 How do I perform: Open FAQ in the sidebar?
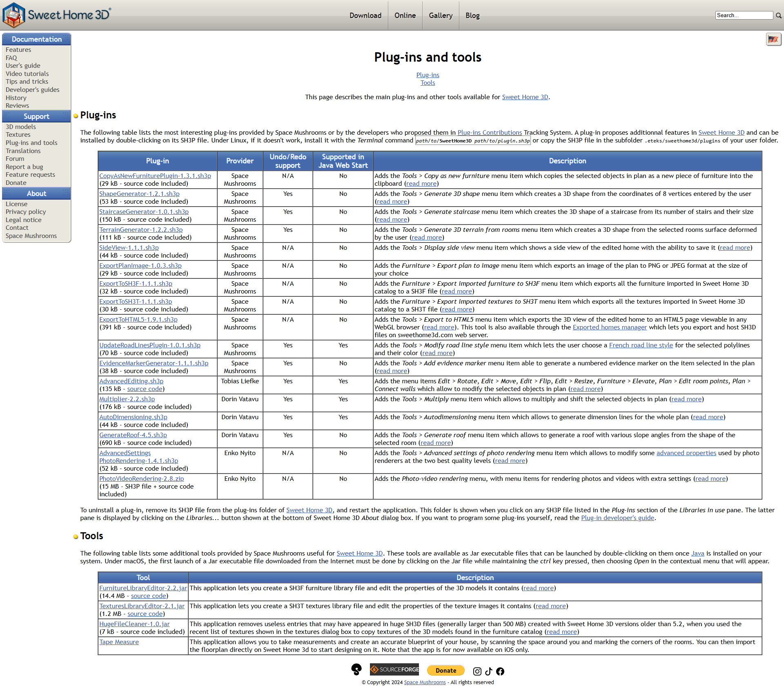click(11, 58)
